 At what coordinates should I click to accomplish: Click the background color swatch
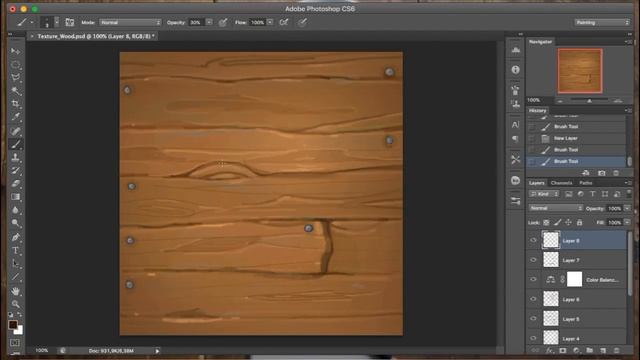tap(19, 331)
